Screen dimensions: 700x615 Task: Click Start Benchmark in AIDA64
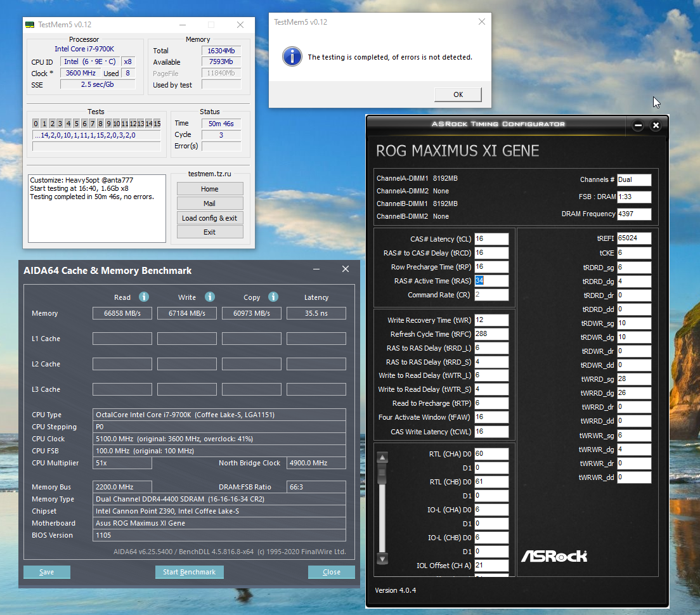point(190,572)
